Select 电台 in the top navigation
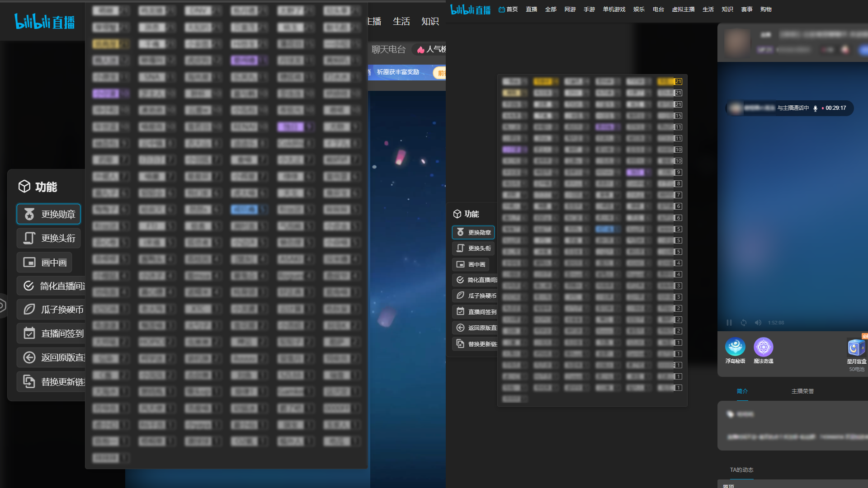 (658, 9)
